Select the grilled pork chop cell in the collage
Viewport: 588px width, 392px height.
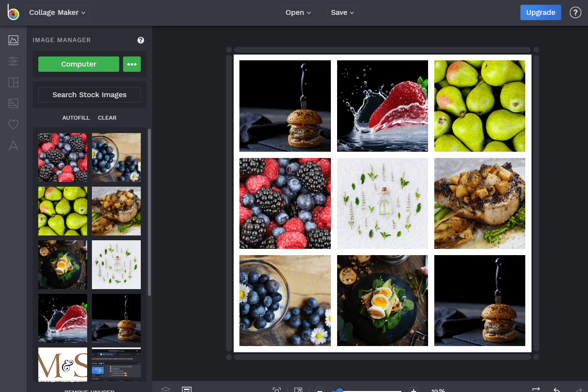480,203
